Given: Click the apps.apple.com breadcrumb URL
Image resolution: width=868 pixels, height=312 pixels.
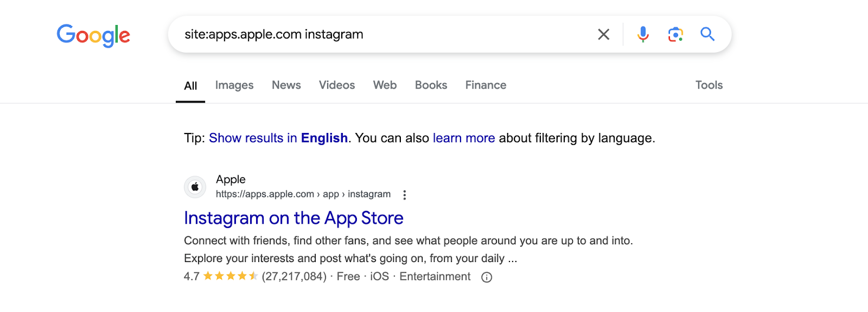Looking at the screenshot, I should [303, 194].
